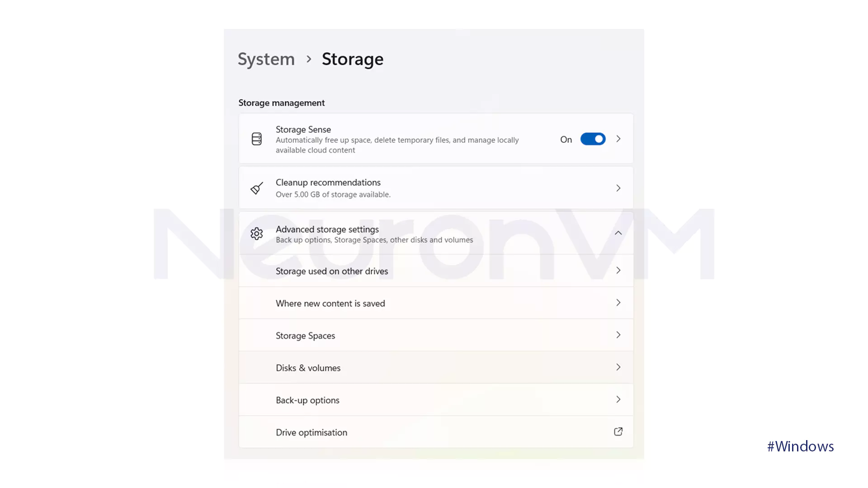The image size is (868, 488).
Task: Open Disks & volumes entry
Action: pos(436,367)
